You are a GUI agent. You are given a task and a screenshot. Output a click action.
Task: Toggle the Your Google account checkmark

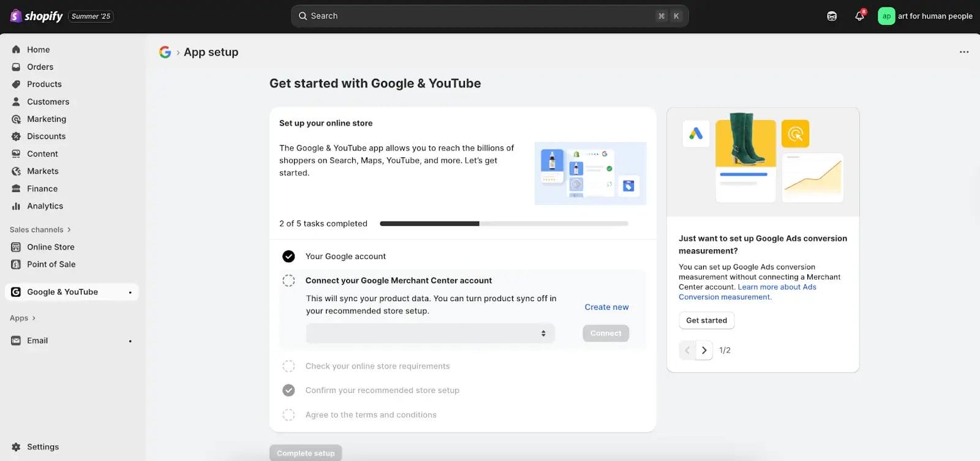(x=288, y=257)
